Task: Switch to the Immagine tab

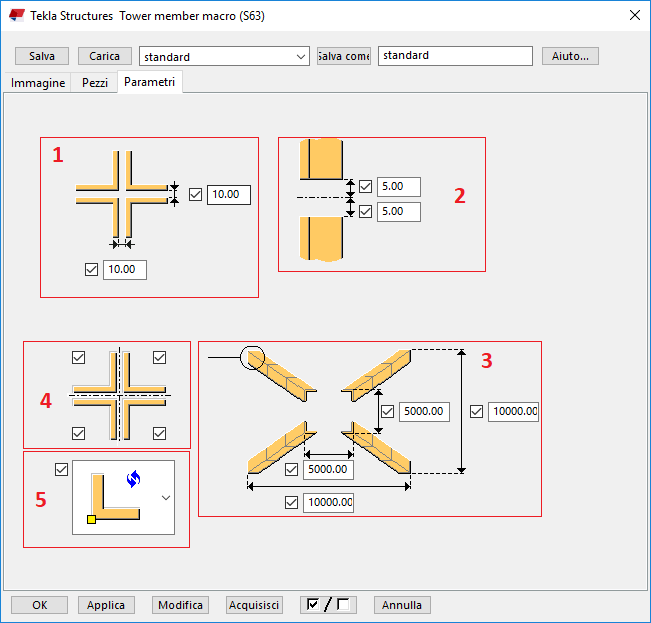Action: pyautogui.click(x=38, y=83)
